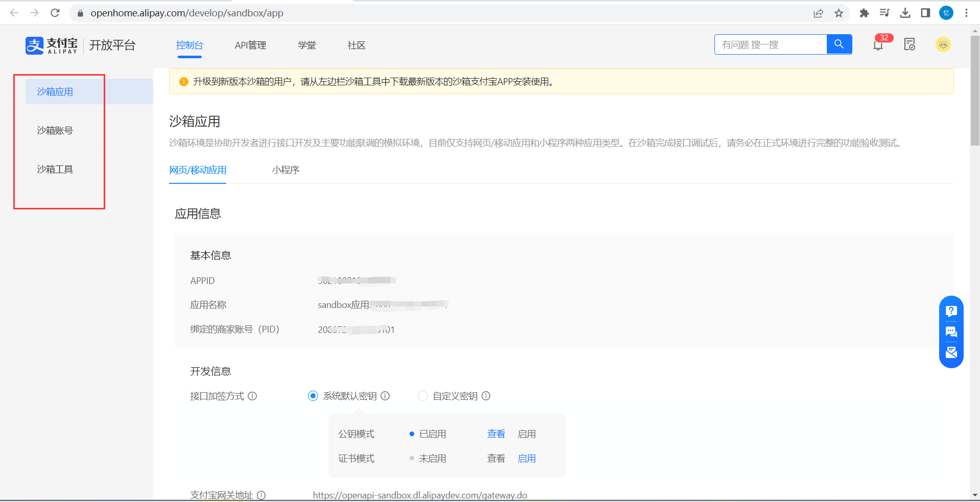
Task: Click the 应用名称 label
Action: pos(208,305)
